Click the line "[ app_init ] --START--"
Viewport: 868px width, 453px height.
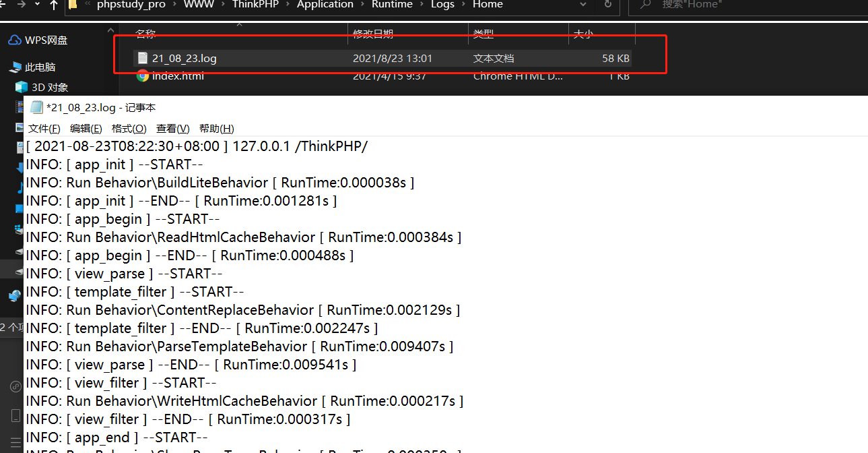click(114, 164)
